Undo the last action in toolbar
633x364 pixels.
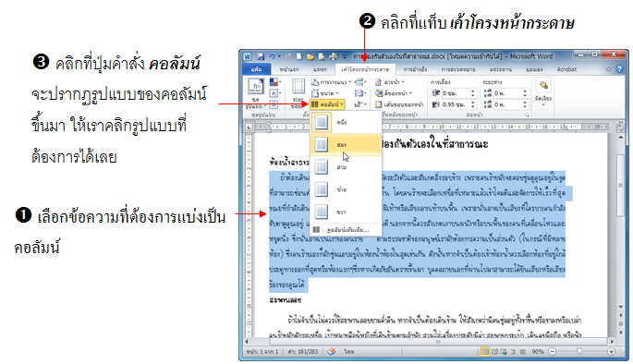pyautogui.click(x=272, y=56)
